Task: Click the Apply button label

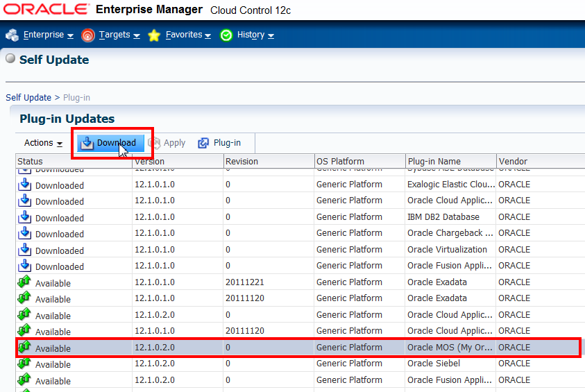Action: pos(174,143)
